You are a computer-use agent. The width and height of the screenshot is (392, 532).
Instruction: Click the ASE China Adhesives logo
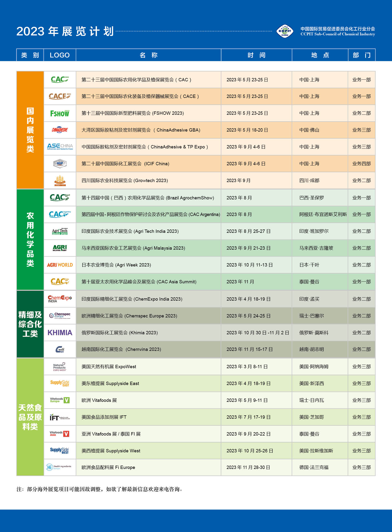60,147
